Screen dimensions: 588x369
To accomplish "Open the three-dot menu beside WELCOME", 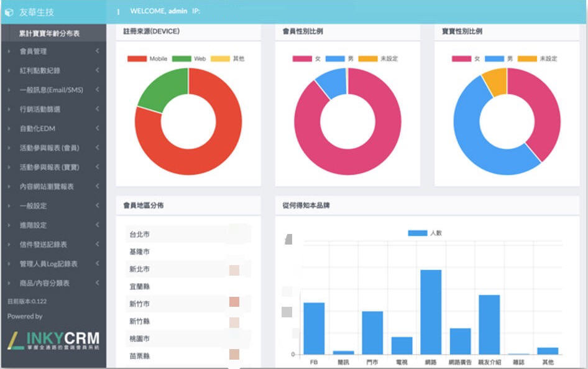I will point(118,12).
